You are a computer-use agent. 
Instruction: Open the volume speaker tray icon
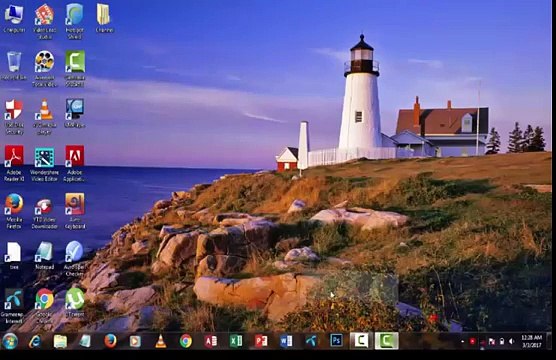click(512, 342)
